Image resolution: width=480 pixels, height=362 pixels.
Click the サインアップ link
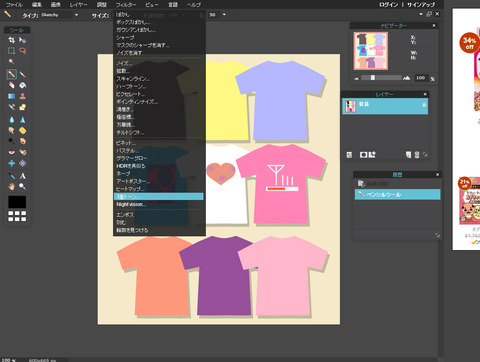[421, 5]
